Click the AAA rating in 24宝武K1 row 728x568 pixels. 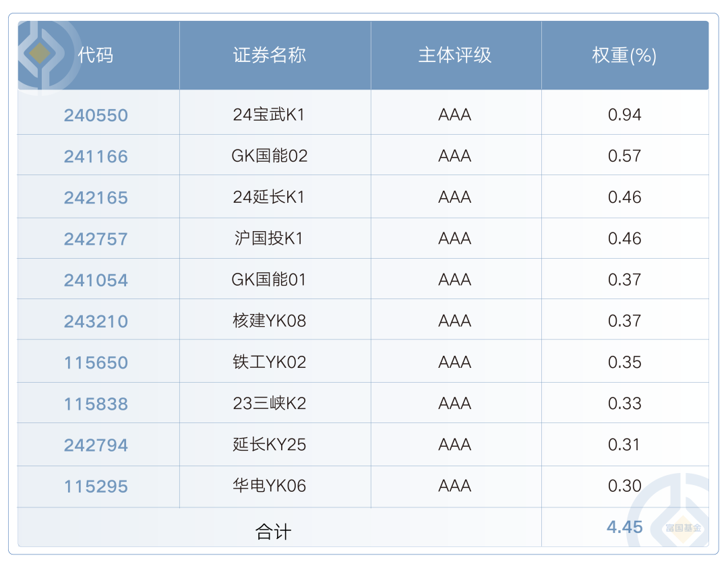point(454,115)
